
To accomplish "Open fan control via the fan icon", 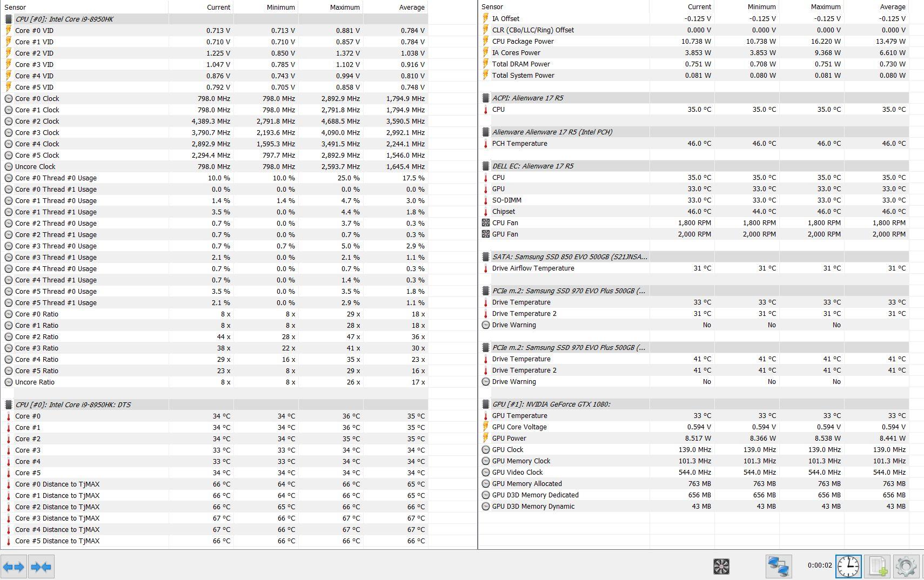I will 721,566.
